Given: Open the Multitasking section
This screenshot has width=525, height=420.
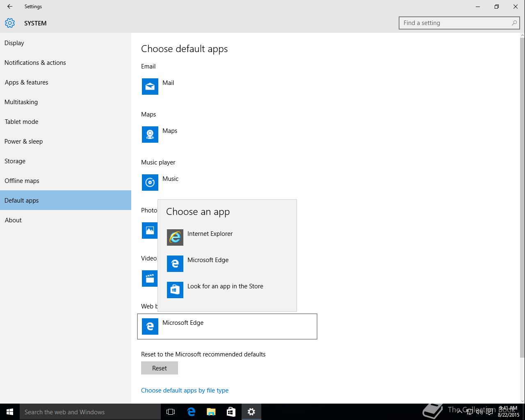Looking at the screenshot, I should (x=66, y=102).
